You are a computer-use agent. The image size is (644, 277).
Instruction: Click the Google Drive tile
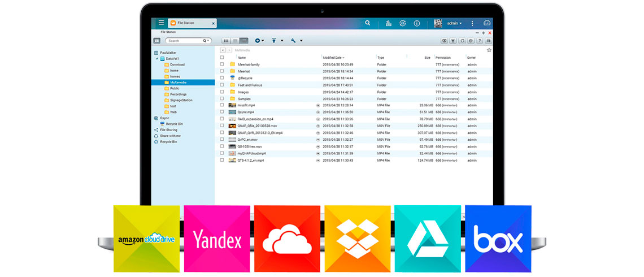428,239
